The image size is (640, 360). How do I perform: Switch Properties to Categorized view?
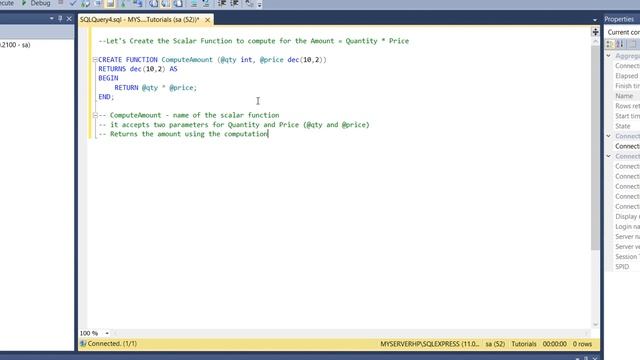[x=610, y=44]
